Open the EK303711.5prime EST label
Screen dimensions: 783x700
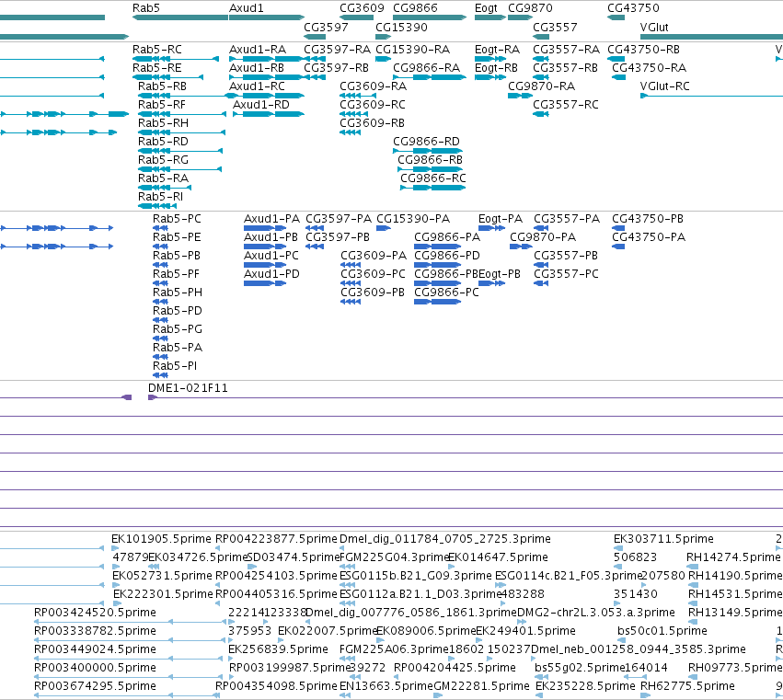663,539
